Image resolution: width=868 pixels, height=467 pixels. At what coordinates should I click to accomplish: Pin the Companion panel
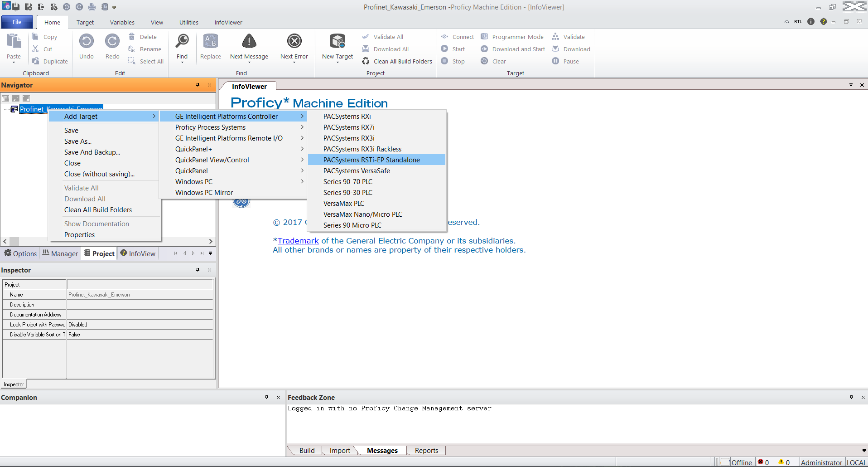(266, 397)
